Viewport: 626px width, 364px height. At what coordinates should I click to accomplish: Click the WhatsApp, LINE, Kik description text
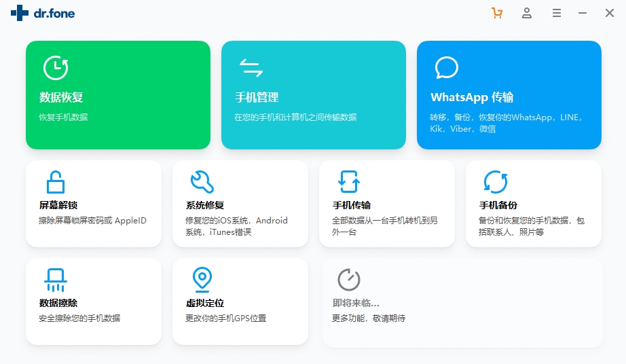click(x=506, y=123)
